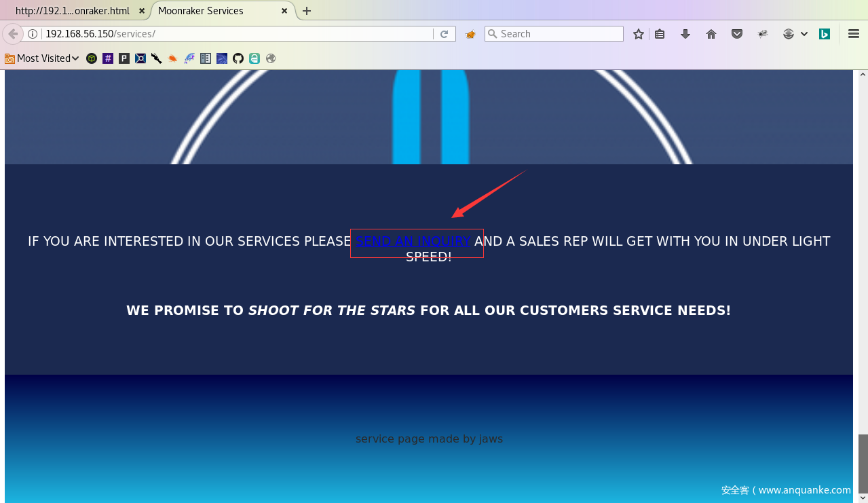Screen dimensions: 868x503
Task: Open a new tab with plus button
Action: (x=307, y=11)
